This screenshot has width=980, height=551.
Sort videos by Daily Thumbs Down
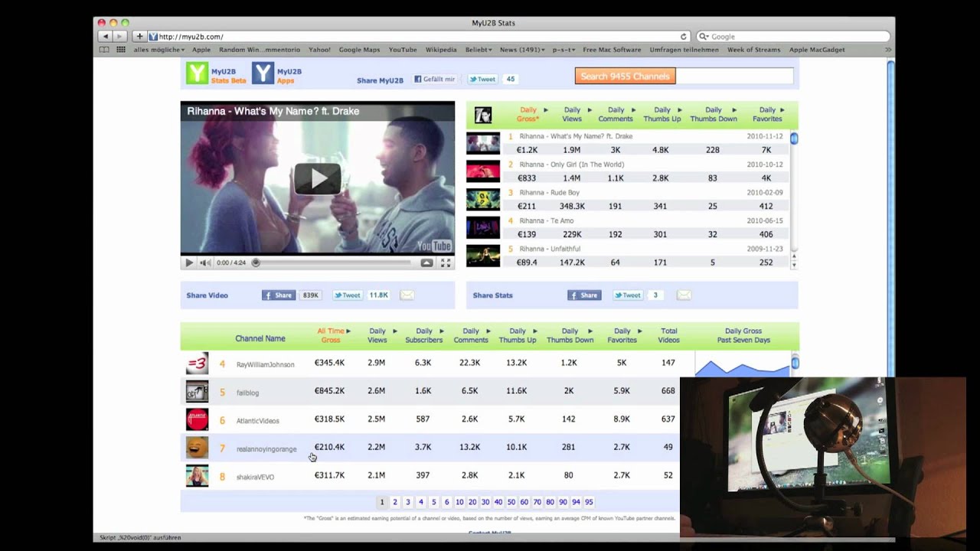coord(714,114)
